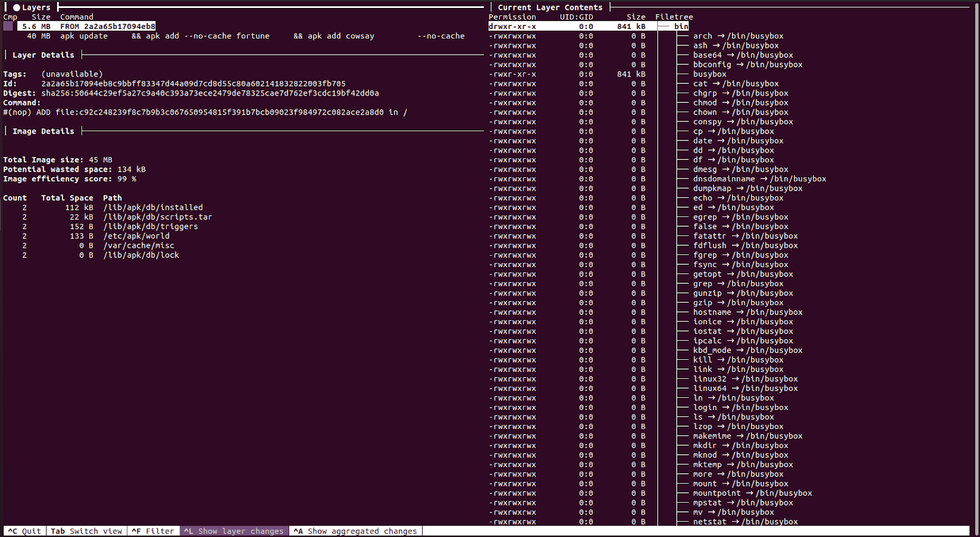Select chgrp symlink entry

(x=741, y=93)
